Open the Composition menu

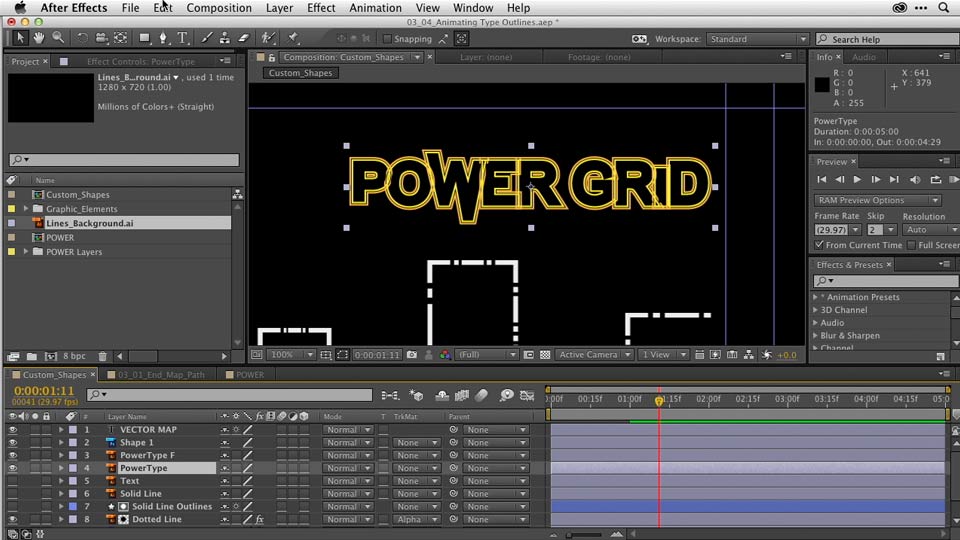(219, 8)
